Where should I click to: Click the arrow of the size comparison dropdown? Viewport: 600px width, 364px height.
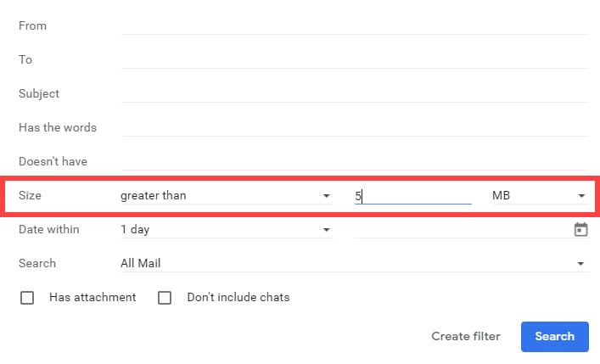click(x=326, y=196)
